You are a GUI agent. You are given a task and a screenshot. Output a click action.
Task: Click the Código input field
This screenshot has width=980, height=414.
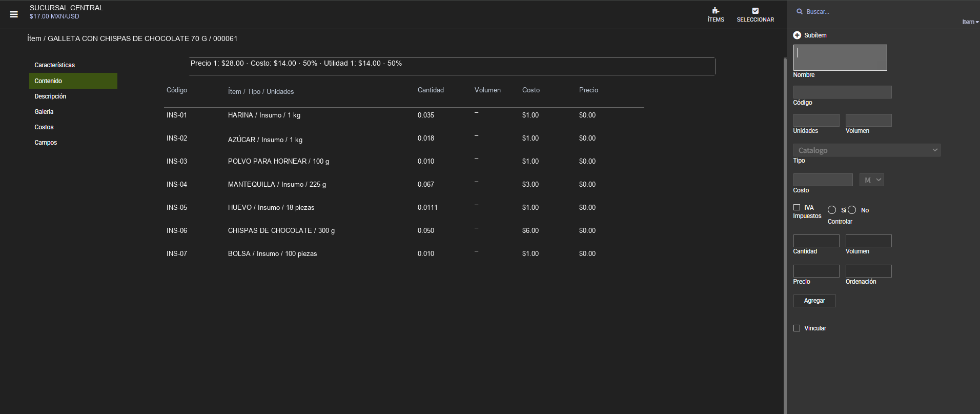point(842,92)
